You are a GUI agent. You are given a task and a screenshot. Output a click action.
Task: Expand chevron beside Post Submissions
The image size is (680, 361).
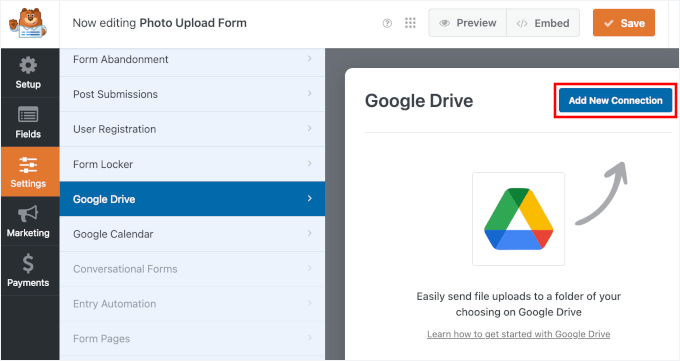pos(310,93)
